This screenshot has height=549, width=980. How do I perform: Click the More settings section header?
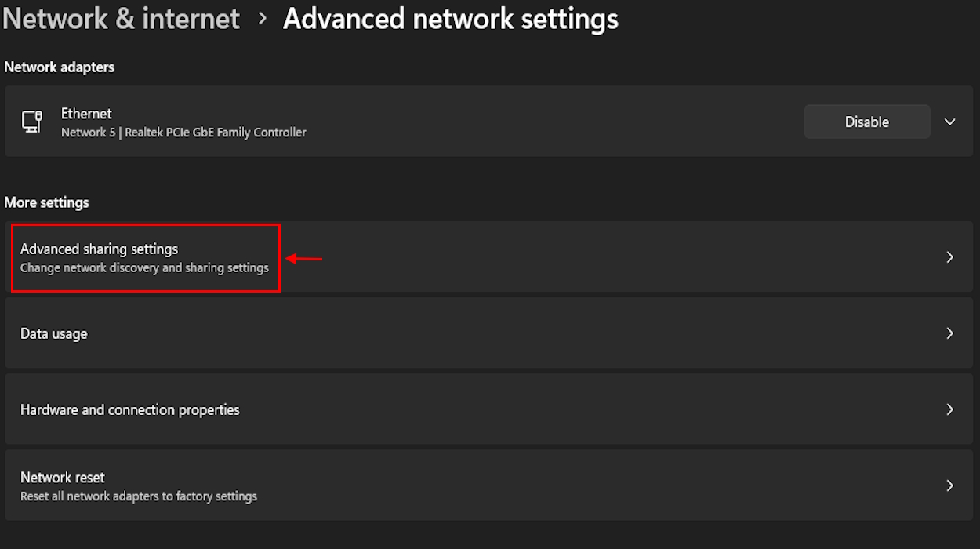[45, 202]
